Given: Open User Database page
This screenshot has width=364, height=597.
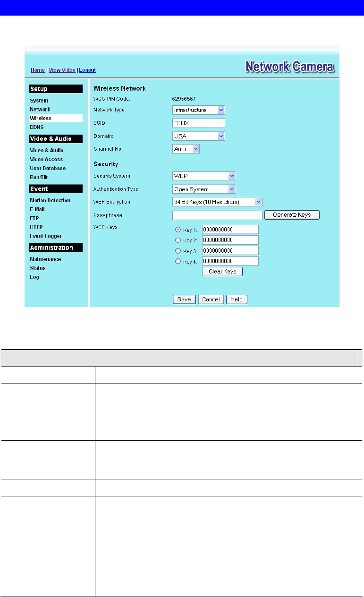Looking at the screenshot, I should coord(48,168).
